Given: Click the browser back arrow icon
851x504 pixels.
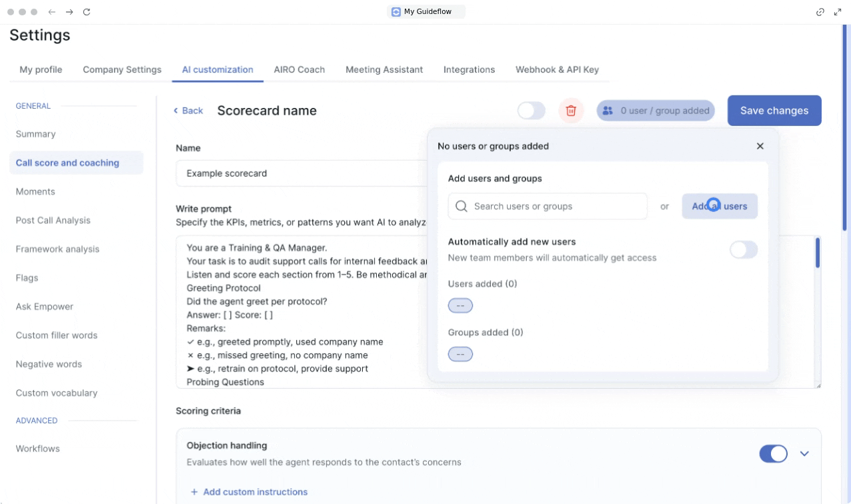Looking at the screenshot, I should (x=52, y=12).
